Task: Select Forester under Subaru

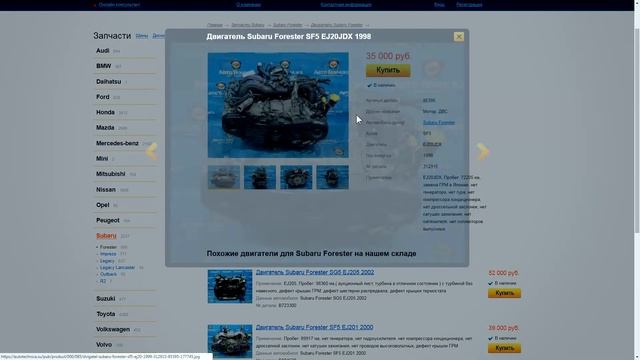Action: [x=108, y=247]
